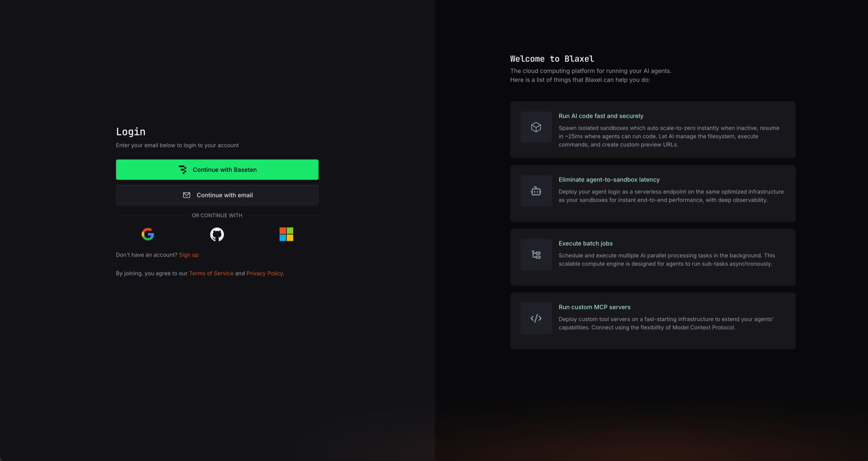Sign in with the Microsoft logo

(x=286, y=234)
